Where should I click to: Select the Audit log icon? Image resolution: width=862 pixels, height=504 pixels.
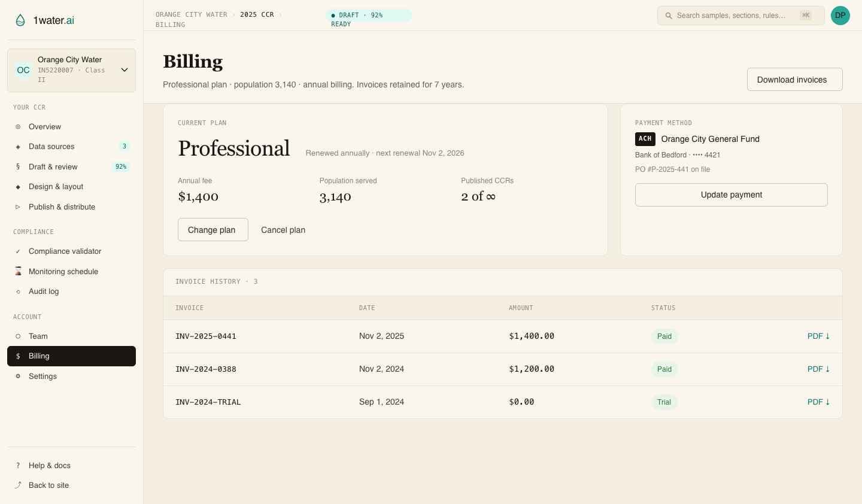click(x=18, y=292)
